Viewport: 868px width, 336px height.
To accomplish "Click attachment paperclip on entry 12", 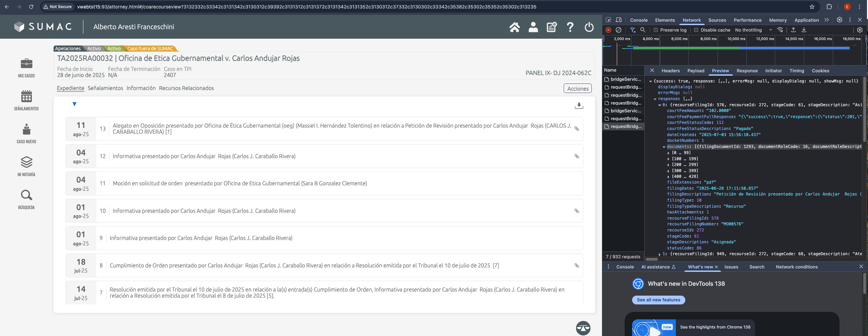I will click(x=577, y=156).
